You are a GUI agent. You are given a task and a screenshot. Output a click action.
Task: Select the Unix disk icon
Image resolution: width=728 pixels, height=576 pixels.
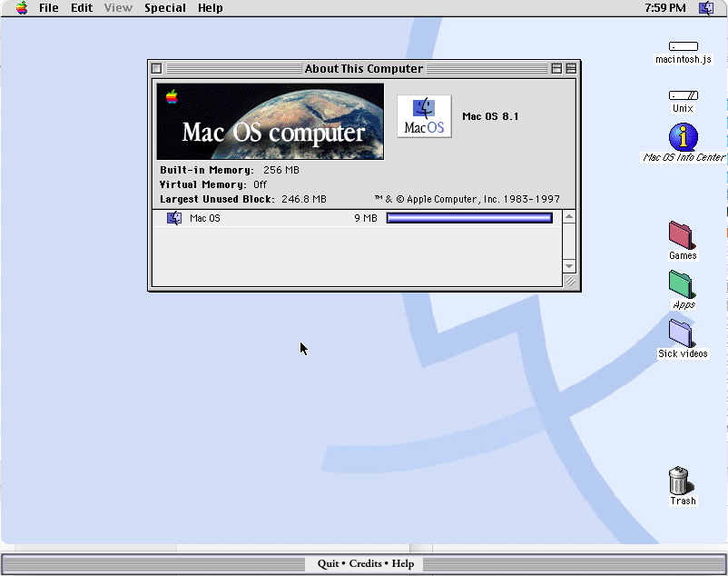683,95
